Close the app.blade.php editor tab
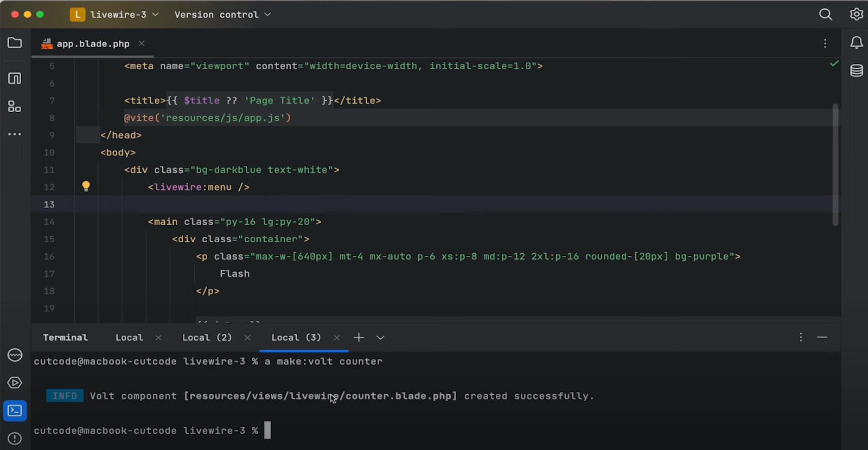 click(x=142, y=43)
